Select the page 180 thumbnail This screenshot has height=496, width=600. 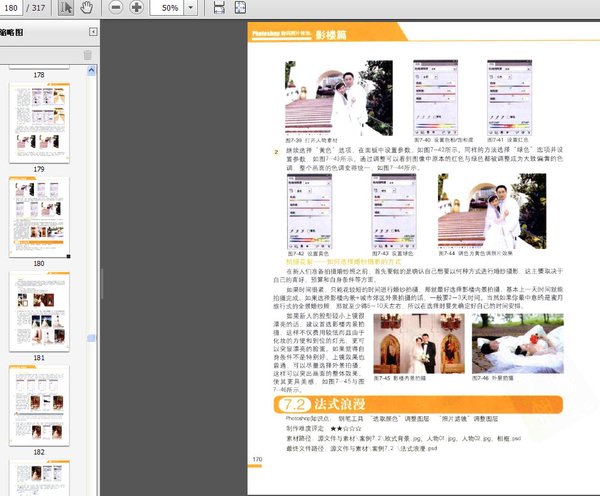[39, 216]
